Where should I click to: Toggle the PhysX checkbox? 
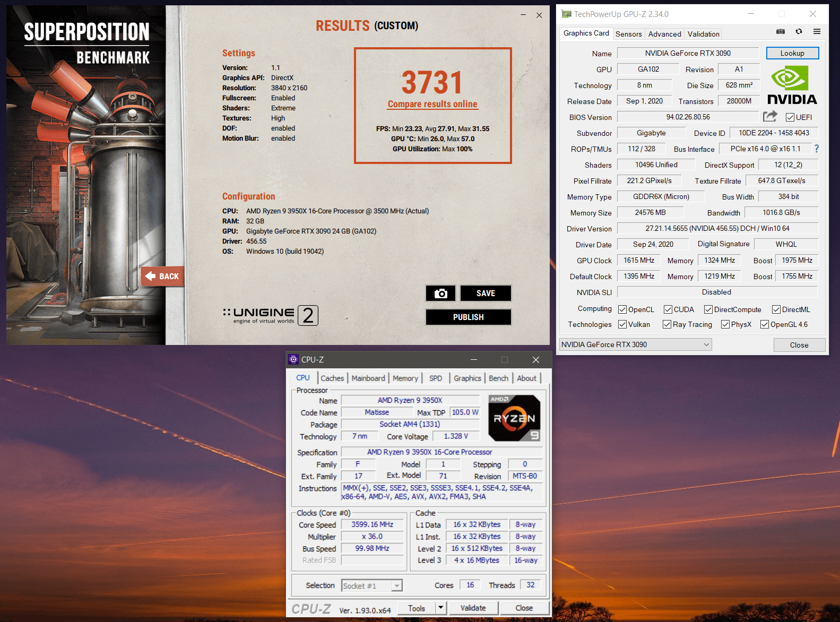point(725,324)
